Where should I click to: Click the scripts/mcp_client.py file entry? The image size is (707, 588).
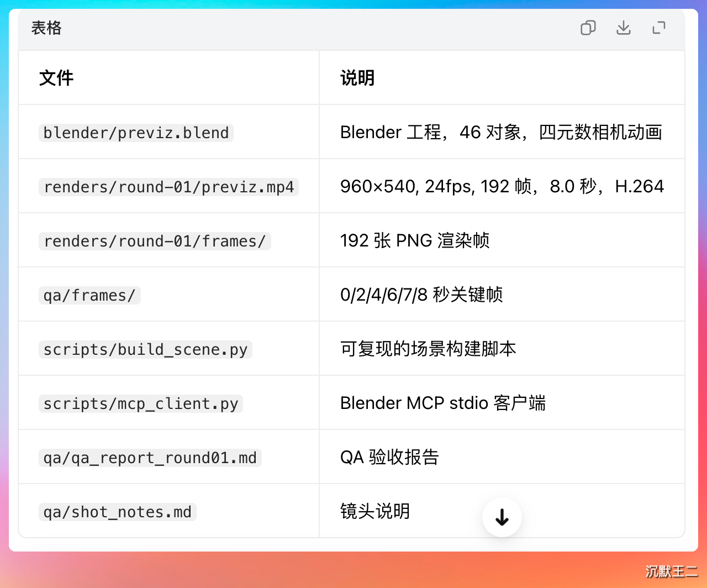[141, 403]
